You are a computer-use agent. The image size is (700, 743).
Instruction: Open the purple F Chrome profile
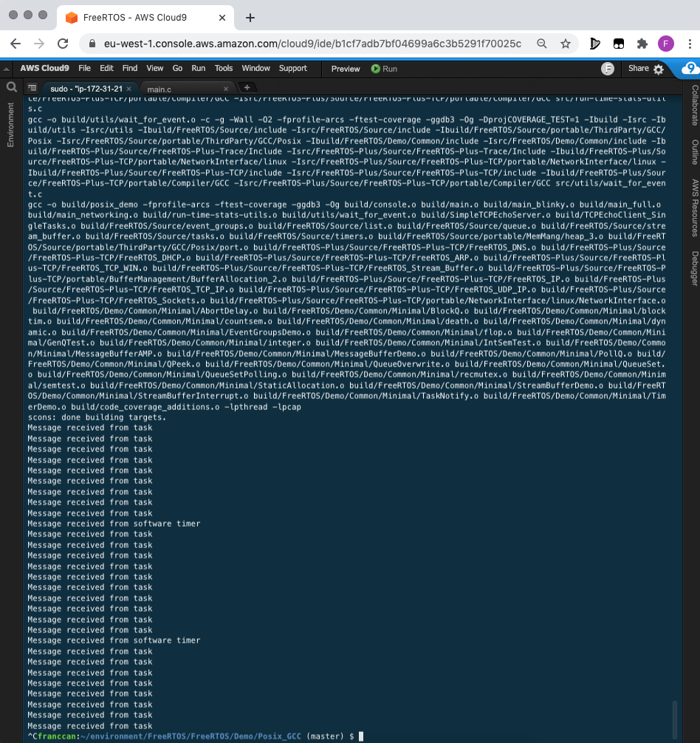pyautogui.click(x=666, y=44)
